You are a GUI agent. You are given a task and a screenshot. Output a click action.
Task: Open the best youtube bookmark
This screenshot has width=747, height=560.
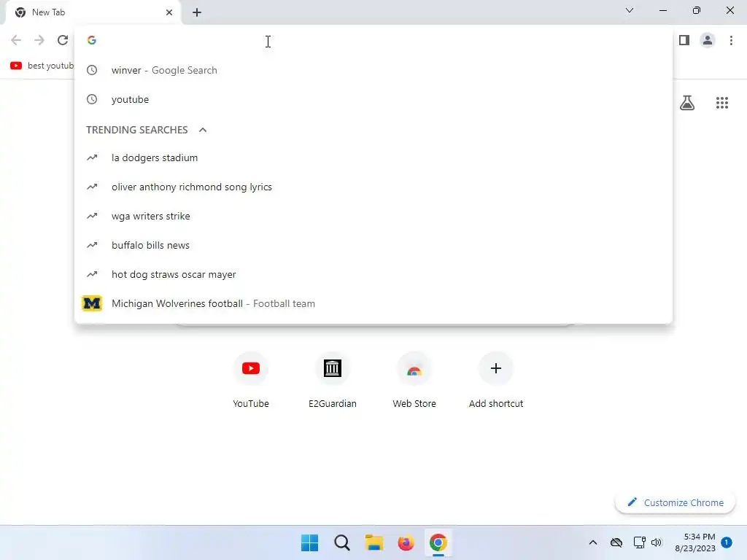point(42,66)
